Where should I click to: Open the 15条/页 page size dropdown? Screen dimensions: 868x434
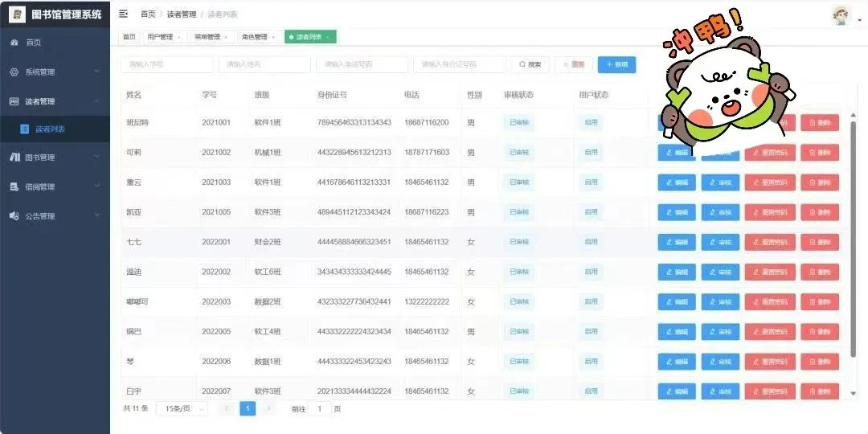coord(182,408)
